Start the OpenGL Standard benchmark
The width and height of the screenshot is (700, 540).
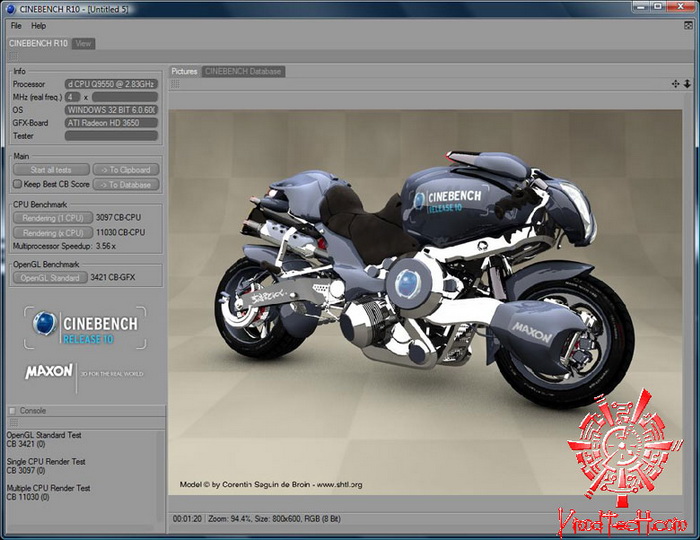50,278
